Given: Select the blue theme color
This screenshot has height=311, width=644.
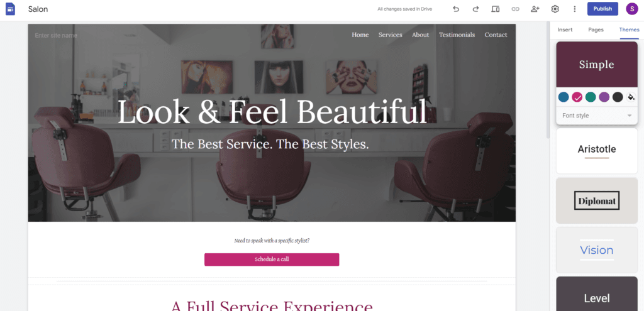Looking at the screenshot, I should coord(563,97).
